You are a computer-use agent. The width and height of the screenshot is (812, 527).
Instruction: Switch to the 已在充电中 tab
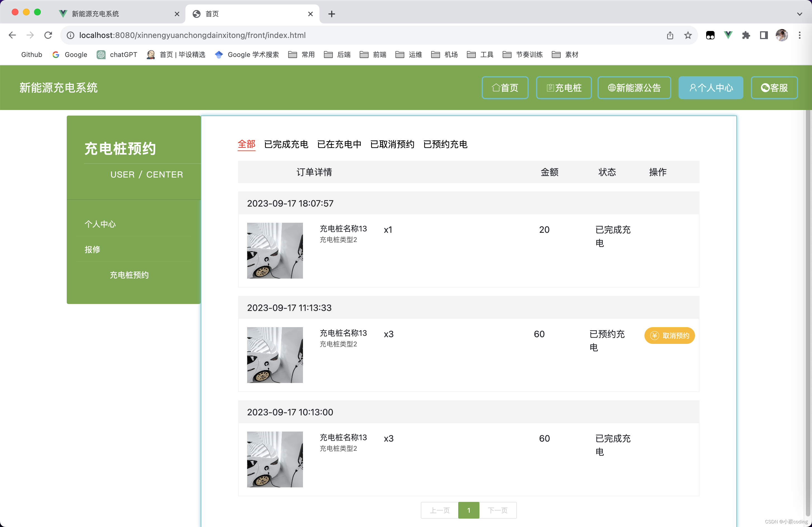339,144
